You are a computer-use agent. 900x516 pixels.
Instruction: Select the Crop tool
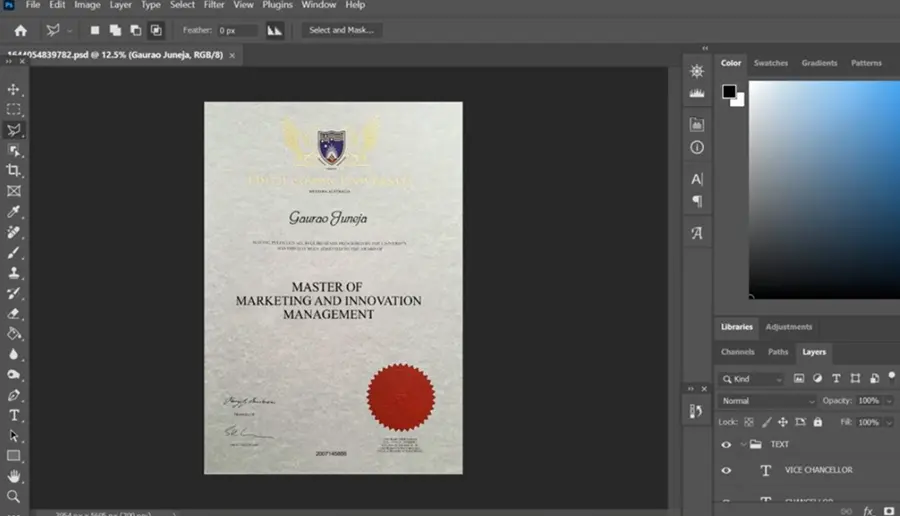[13, 170]
